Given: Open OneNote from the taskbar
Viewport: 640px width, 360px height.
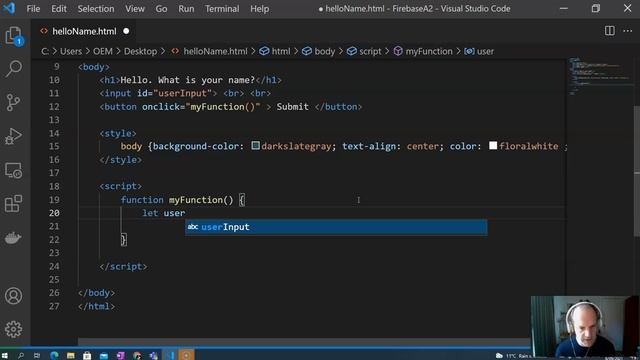Looking at the screenshot, I should click(x=120, y=356).
